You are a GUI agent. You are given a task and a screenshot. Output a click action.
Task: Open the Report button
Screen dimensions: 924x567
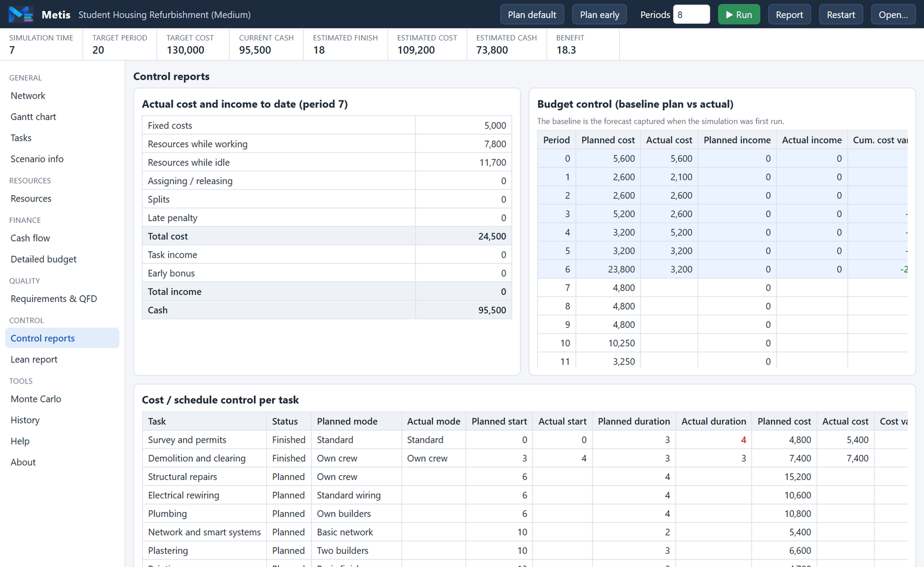[x=789, y=14]
